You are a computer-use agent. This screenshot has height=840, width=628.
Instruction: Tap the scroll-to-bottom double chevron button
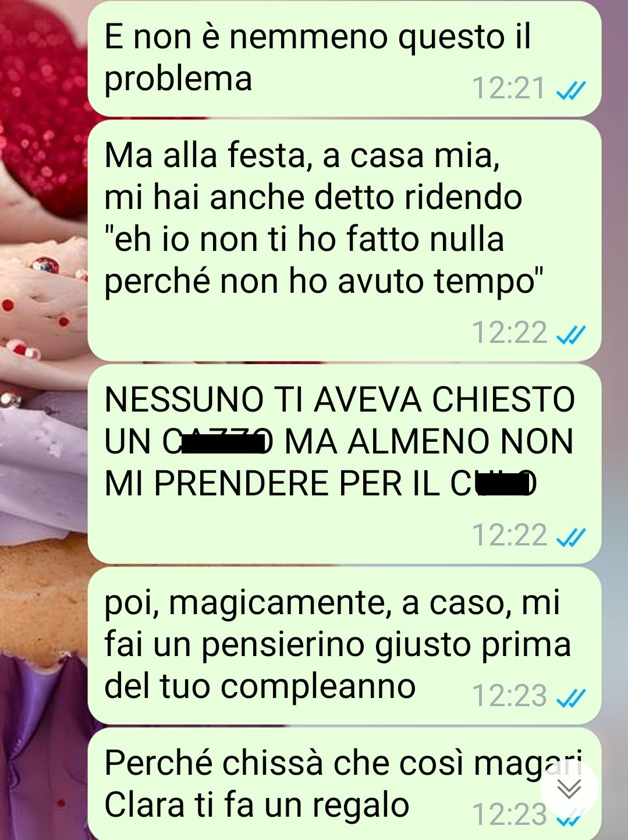click(x=569, y=789)
